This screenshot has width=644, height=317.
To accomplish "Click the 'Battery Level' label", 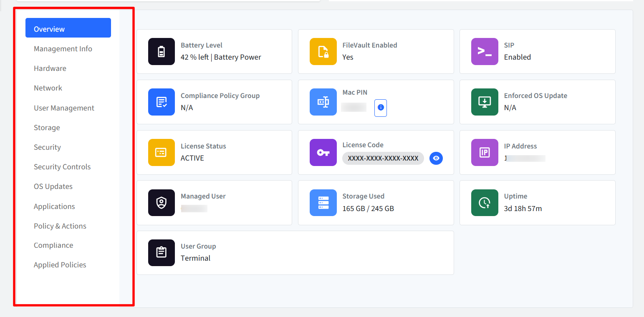I will click(x=202, y=45).
